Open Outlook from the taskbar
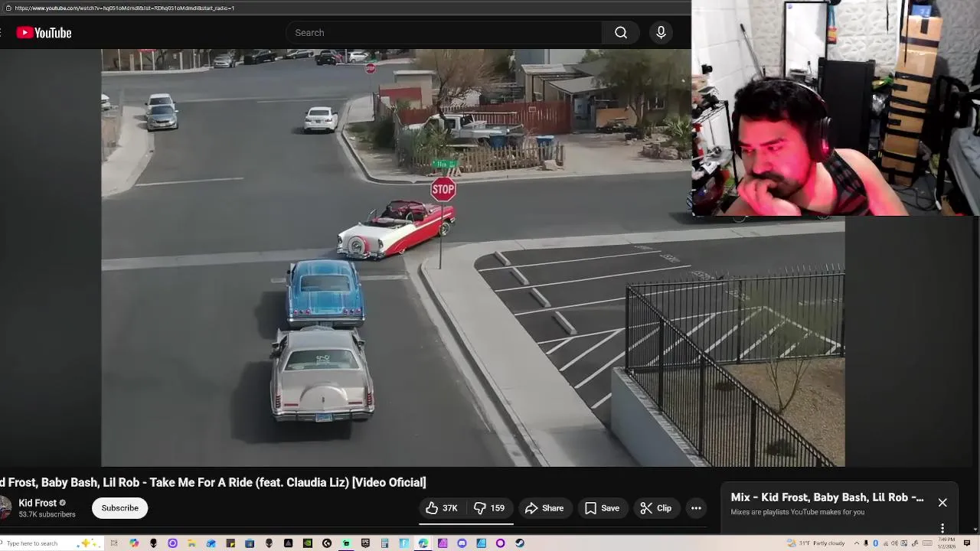The height and width of the screenshot is (551, 980). click(211, 543)
